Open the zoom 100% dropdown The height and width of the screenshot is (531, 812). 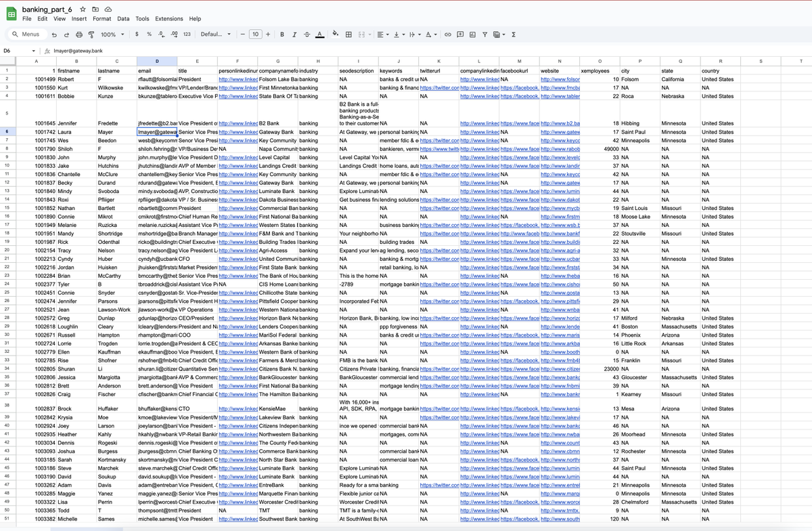point(111,35)
